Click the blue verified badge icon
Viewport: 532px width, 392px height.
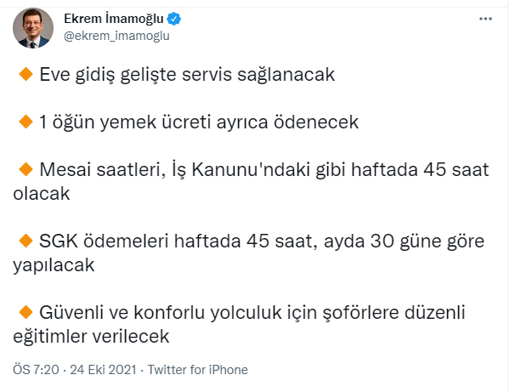point(174,19)
